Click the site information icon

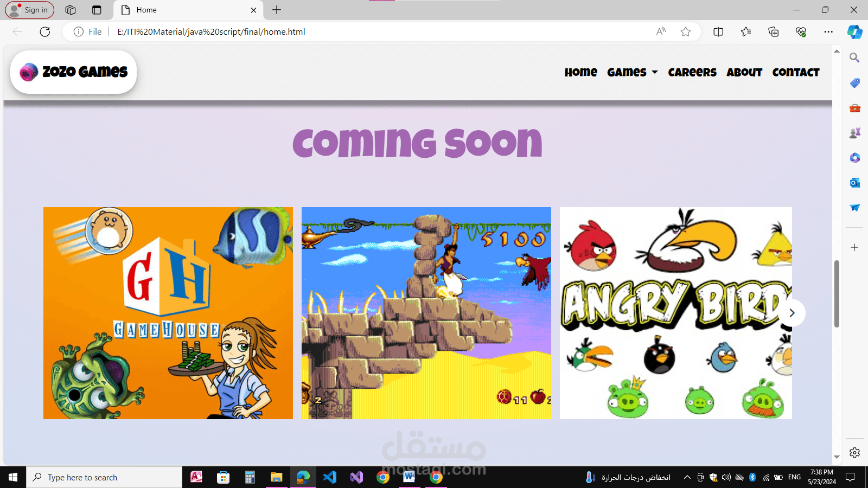click(79, 31)
